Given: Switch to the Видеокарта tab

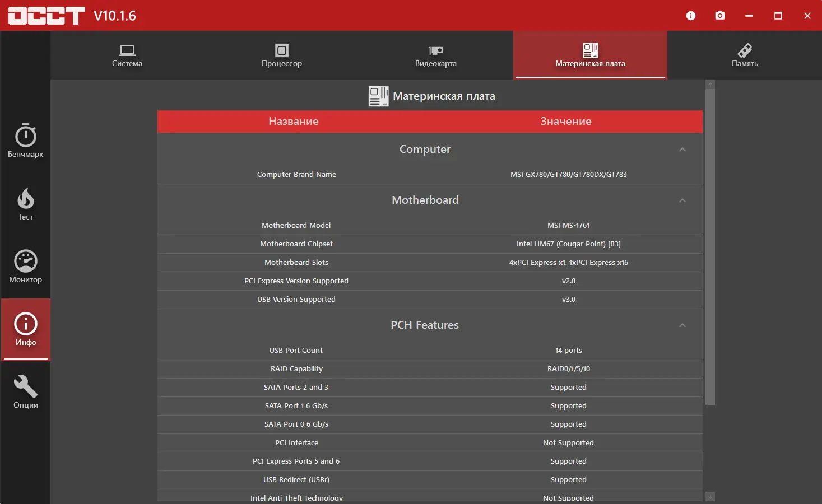Looking at the screenshot, I should point(436,55).
